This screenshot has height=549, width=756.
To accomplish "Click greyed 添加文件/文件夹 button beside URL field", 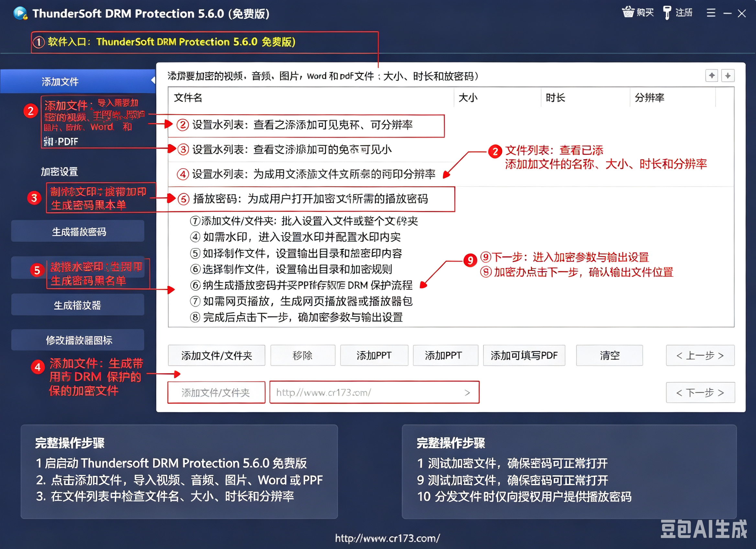I will click(216, 393).
